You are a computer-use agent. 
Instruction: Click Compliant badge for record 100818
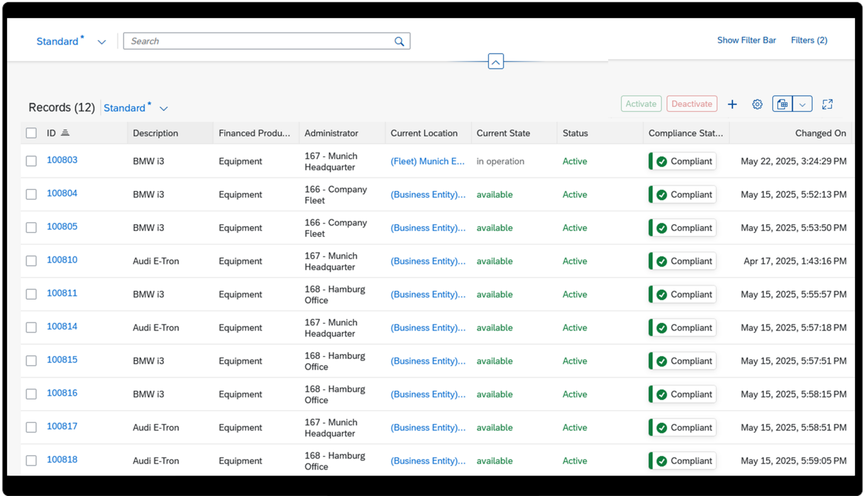click(x=682, y=461)
